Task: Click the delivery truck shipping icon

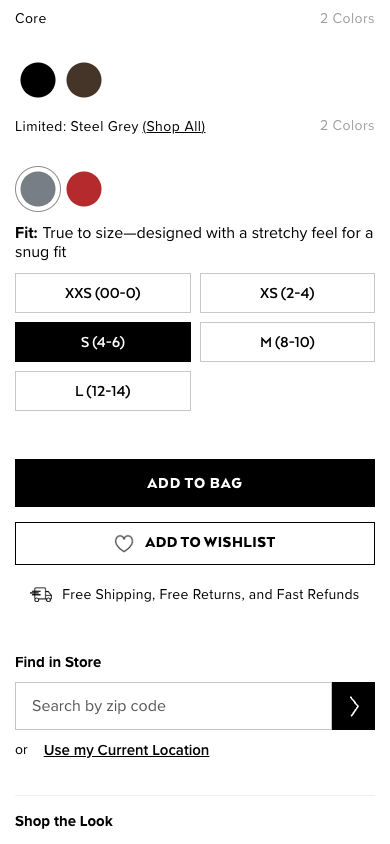Action: (41, 595)
